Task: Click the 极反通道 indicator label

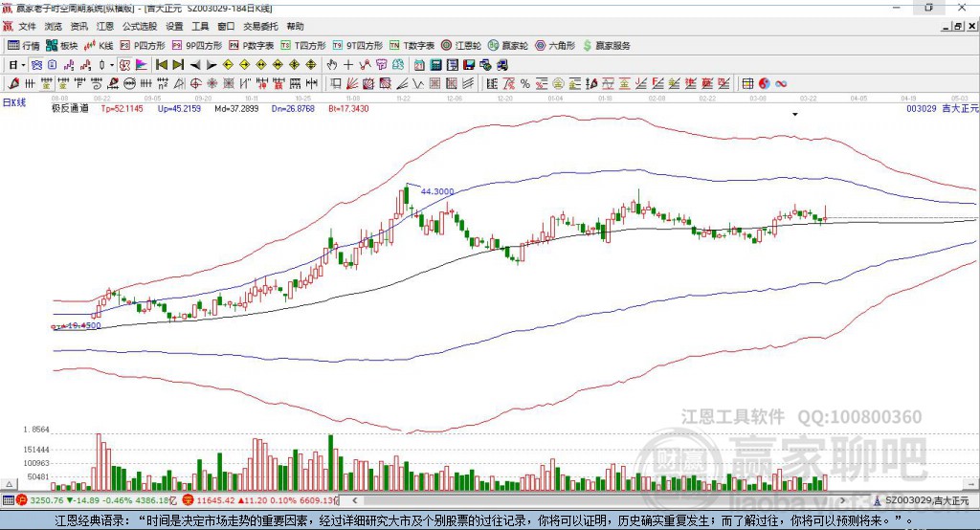Action: 70,109
